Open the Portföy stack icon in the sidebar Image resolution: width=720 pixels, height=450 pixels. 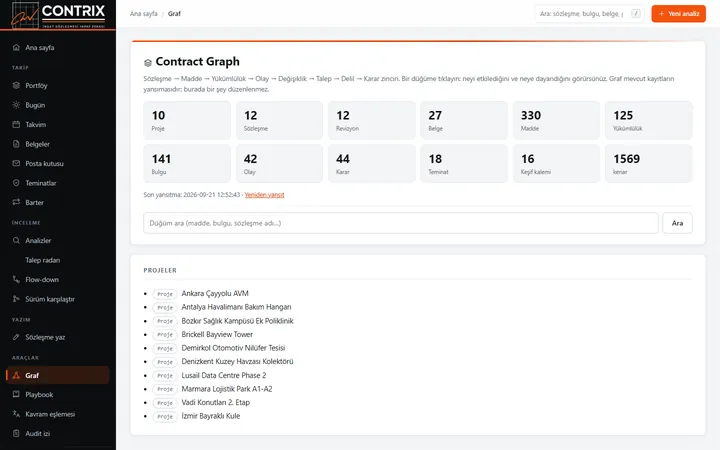16,85
